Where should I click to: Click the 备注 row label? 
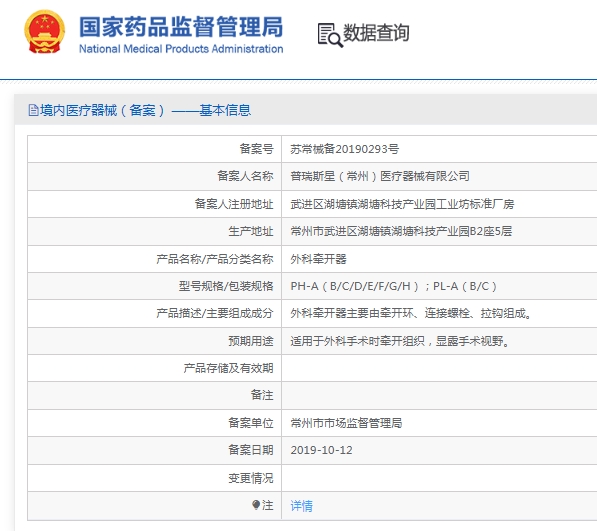(262, 395)
